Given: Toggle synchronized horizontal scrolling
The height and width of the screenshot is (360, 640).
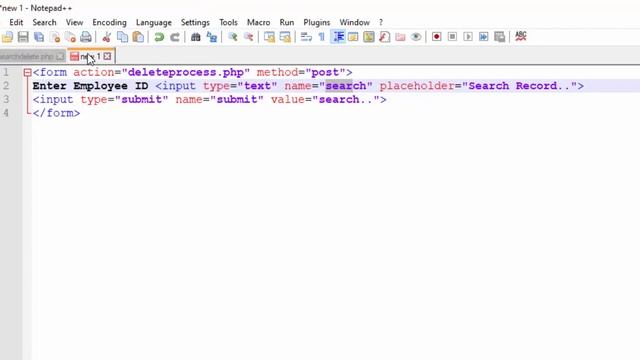Looking at the screenshot, I should coord(285,37).
